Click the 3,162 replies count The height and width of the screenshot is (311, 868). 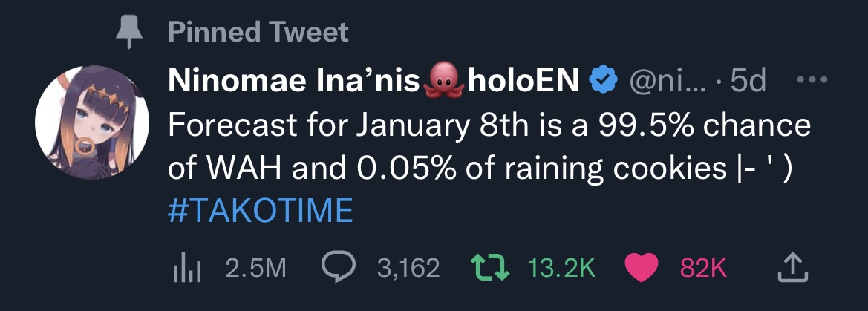tap(408, 269)
